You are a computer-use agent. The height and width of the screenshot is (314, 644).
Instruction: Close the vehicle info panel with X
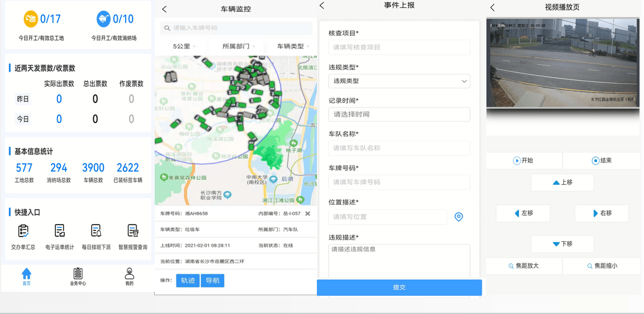tap(308, 214)
